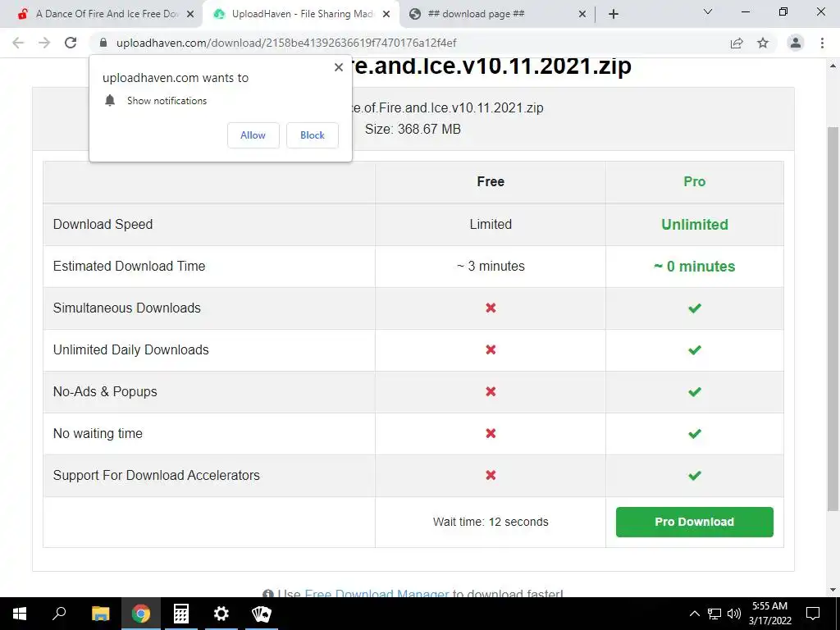This screenshot has width=840, height=630.
Task: Open Windows taskbar search
Action: [59, 614]
